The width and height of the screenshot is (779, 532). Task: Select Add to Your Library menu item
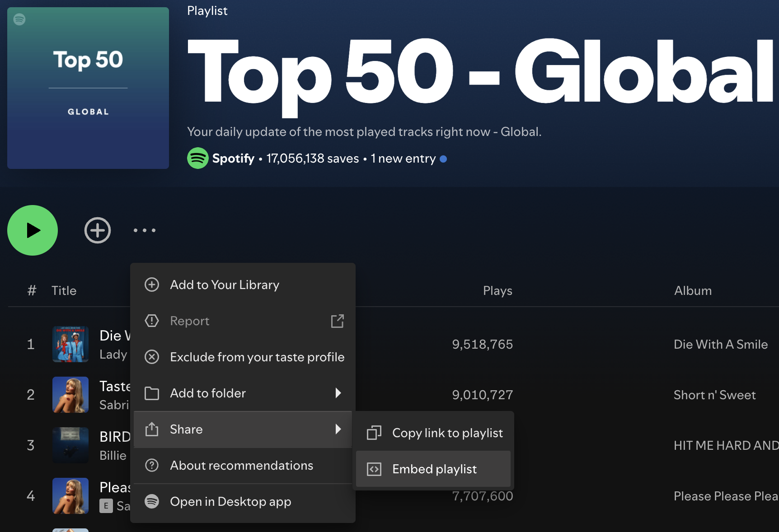click(x=225, y=285)
